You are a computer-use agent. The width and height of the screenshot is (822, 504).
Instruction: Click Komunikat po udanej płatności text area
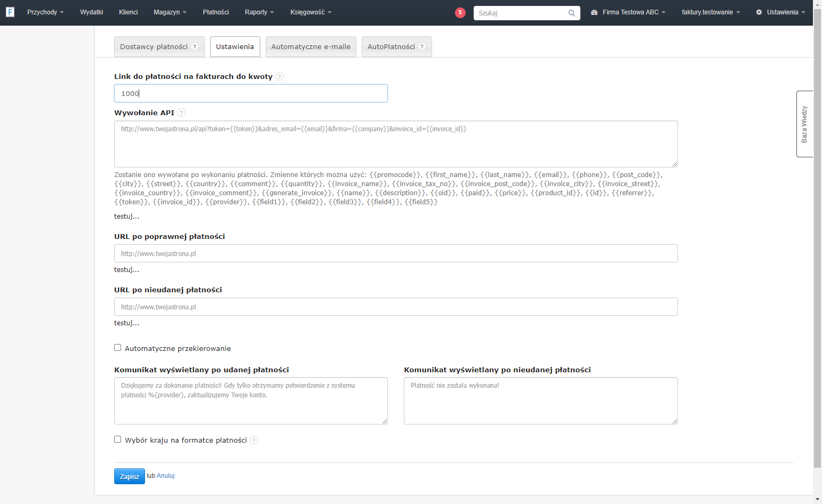pyautogui.click(x=251, y=401)
